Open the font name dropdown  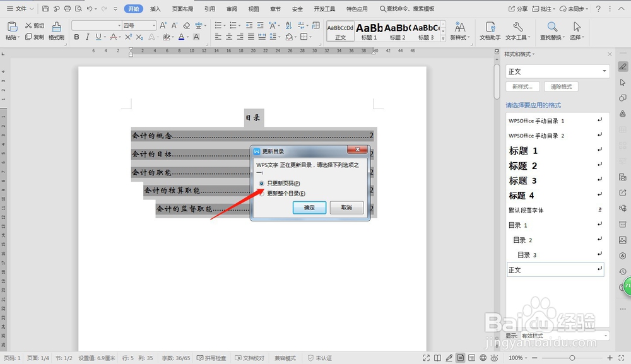point(119,25)
